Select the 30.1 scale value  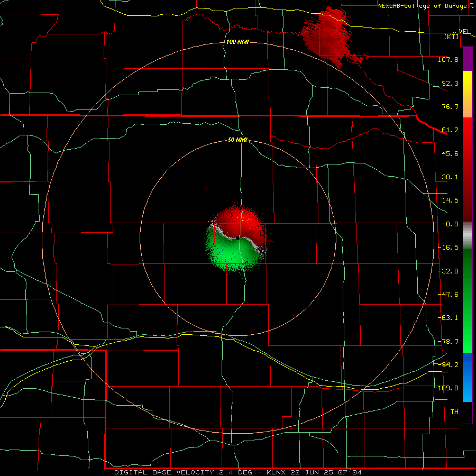(x=450, y=177)
